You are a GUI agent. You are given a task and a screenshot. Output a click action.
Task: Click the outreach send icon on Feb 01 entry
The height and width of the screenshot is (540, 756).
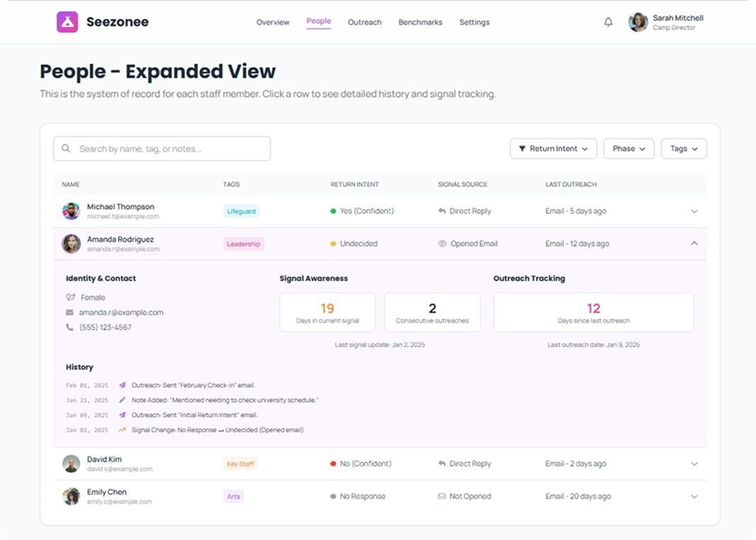pos(121,385)
